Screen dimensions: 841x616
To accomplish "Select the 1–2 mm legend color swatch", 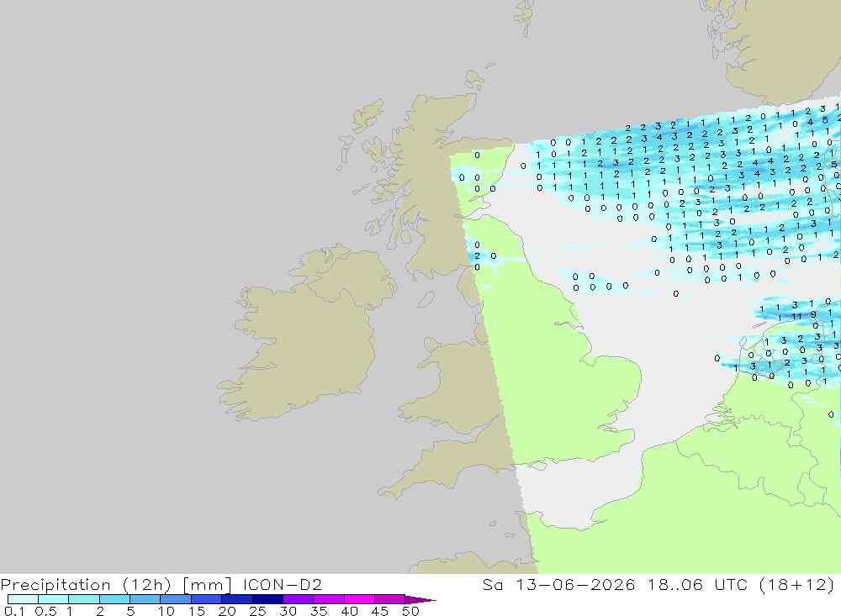I will [83, 599].
